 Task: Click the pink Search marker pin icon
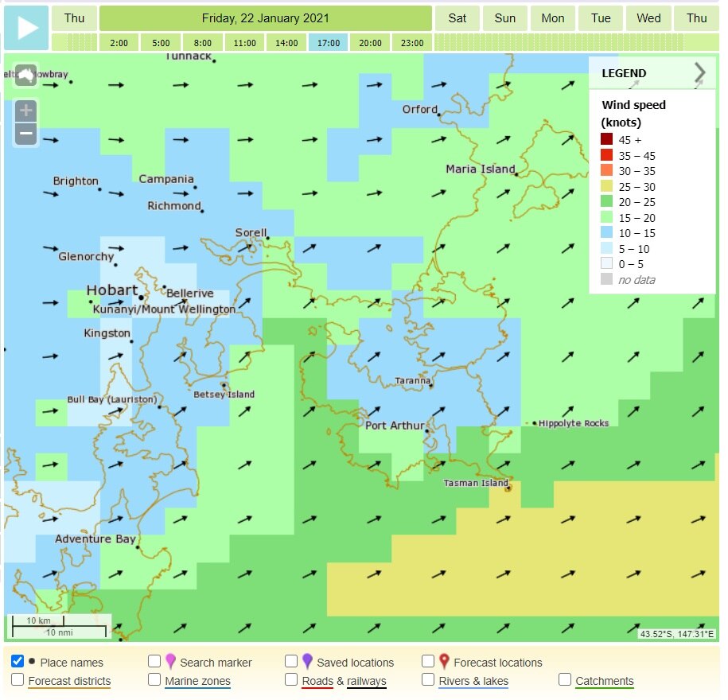click(x=169, y=662)
